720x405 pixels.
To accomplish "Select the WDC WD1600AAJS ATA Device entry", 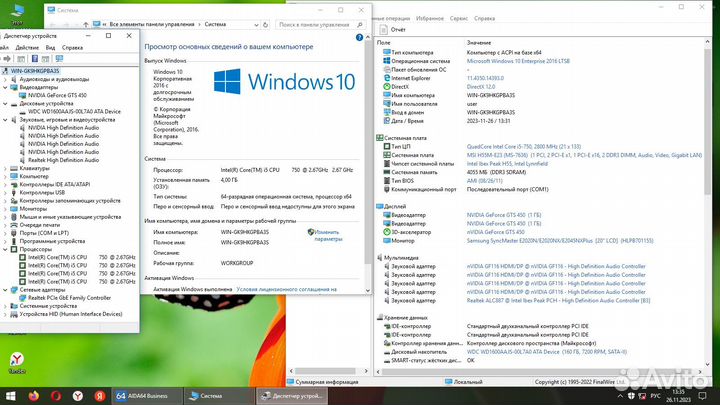I will pos(74,112).
